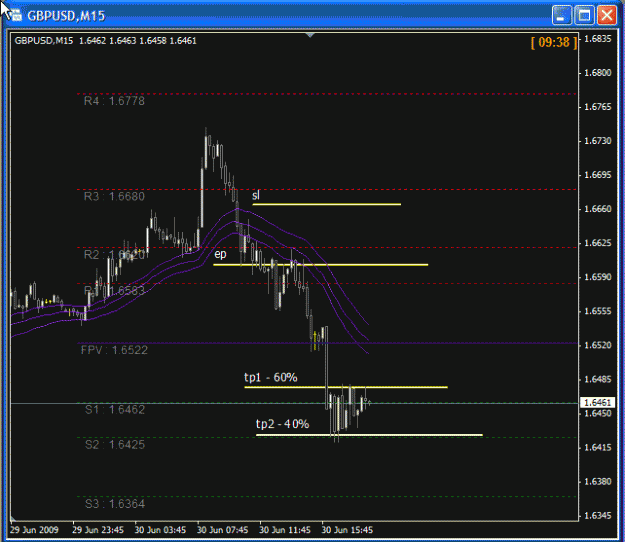625x542 pixels.
Task: Click the R2 : 1.6620 pivot label
Action: tap(114, 255)
